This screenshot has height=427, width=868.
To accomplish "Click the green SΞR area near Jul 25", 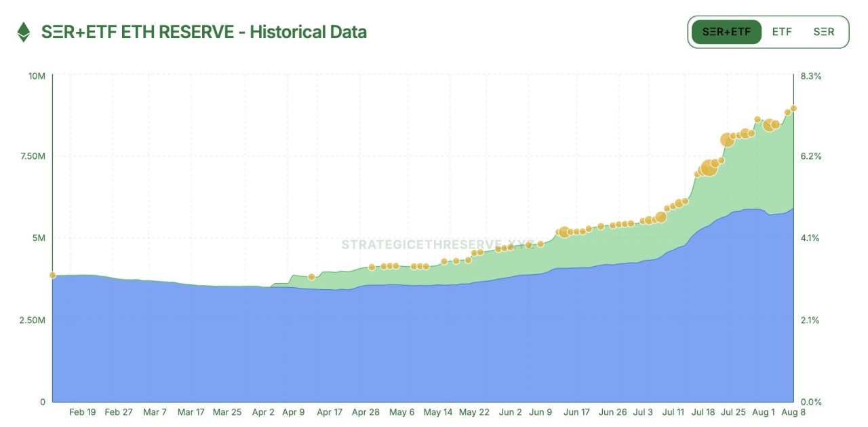I will click(732, 183).
